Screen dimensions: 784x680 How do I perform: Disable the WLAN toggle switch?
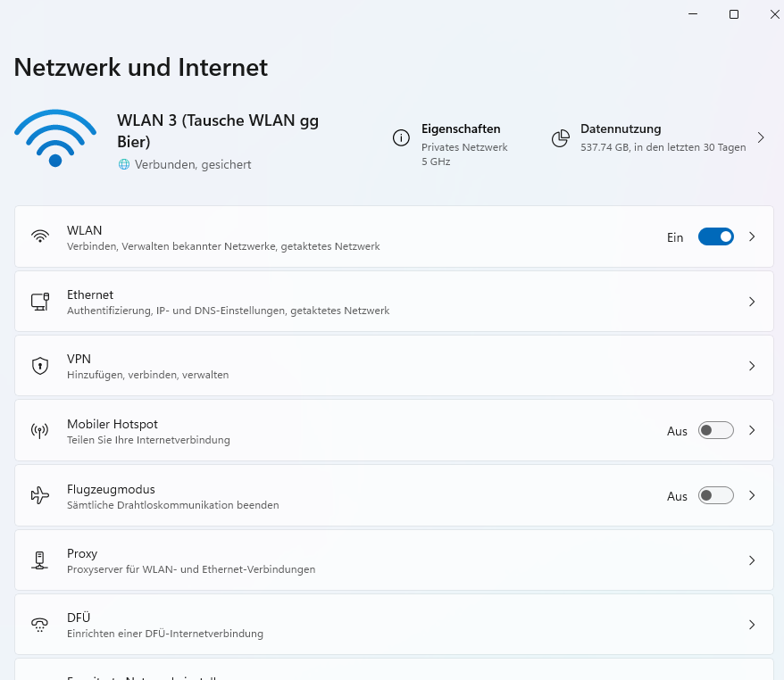tap(715, 236)
